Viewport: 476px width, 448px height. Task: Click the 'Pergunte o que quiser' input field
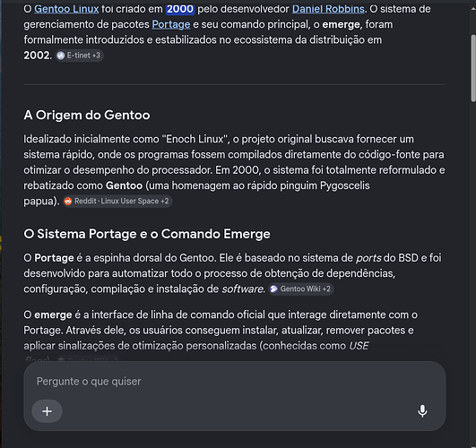234,382
